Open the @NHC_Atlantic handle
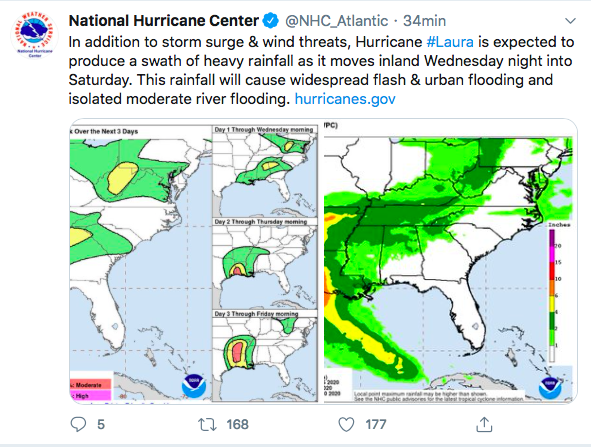Viewport: 591px width, 447px height. pyautogui.click(x=336, y=21)
